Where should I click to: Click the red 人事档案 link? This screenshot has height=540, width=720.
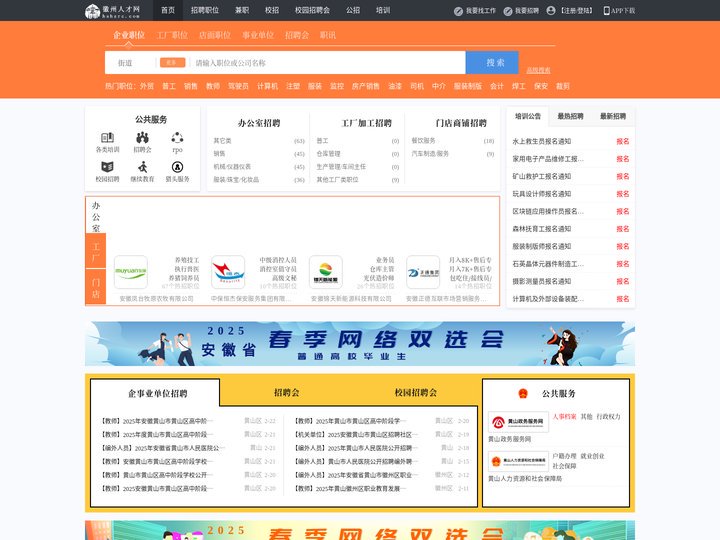tap(564, 416)
